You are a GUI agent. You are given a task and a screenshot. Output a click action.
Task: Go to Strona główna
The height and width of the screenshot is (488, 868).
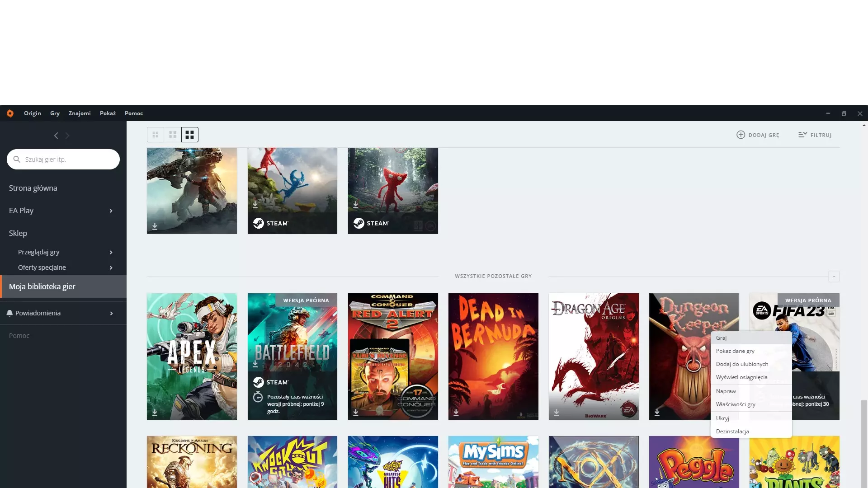[x=33, y=188]
